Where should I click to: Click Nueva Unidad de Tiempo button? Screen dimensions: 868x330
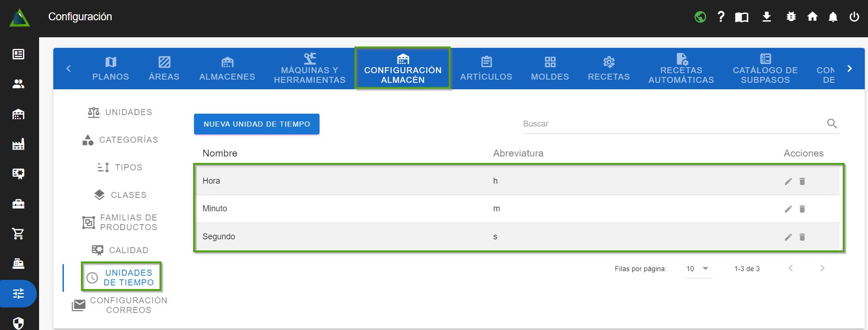[x=257, y=124]
